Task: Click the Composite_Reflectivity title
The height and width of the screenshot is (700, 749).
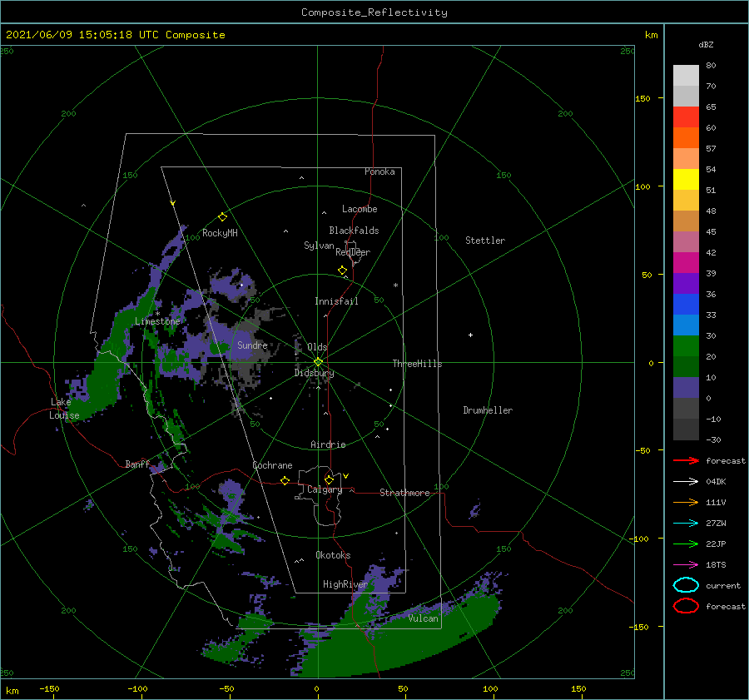Action: pyautogui.click(x=374, y=12)
